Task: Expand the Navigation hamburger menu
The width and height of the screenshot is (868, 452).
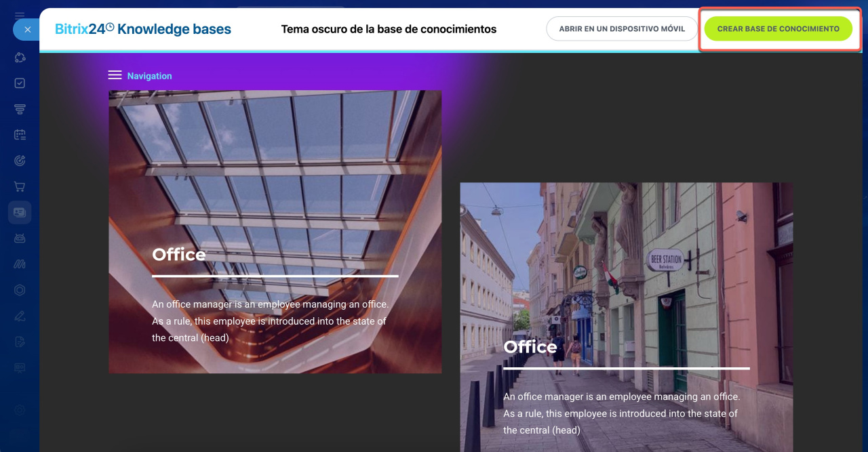Action: point(115,75)
